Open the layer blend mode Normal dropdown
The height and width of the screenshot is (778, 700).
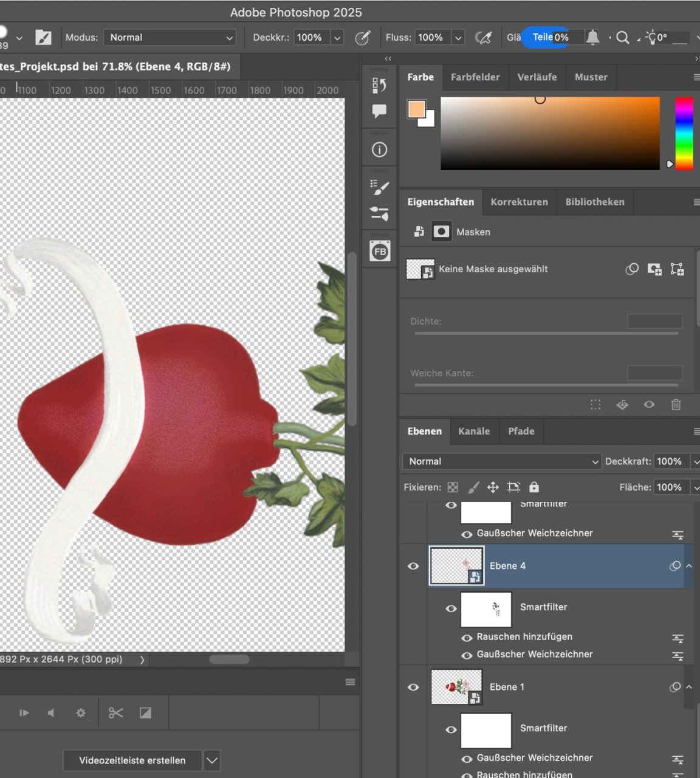(501, 461)
